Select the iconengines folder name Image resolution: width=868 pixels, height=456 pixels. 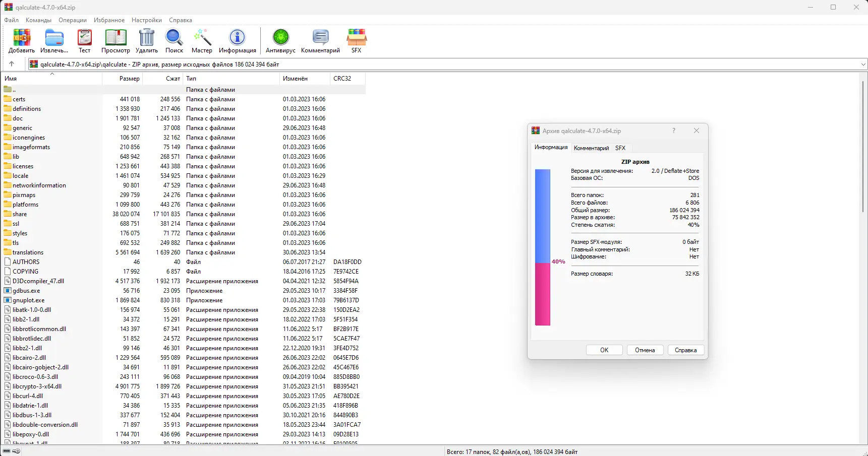coord(29,138)
